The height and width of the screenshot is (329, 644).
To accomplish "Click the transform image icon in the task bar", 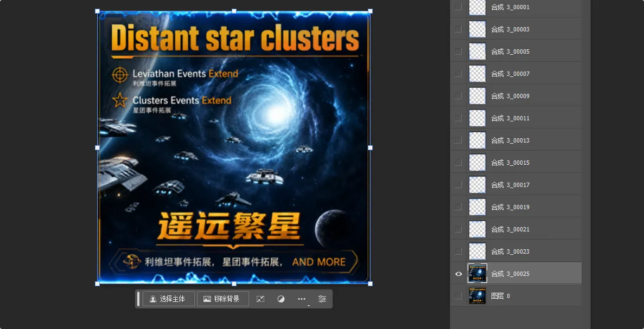I will click(260, 299).
